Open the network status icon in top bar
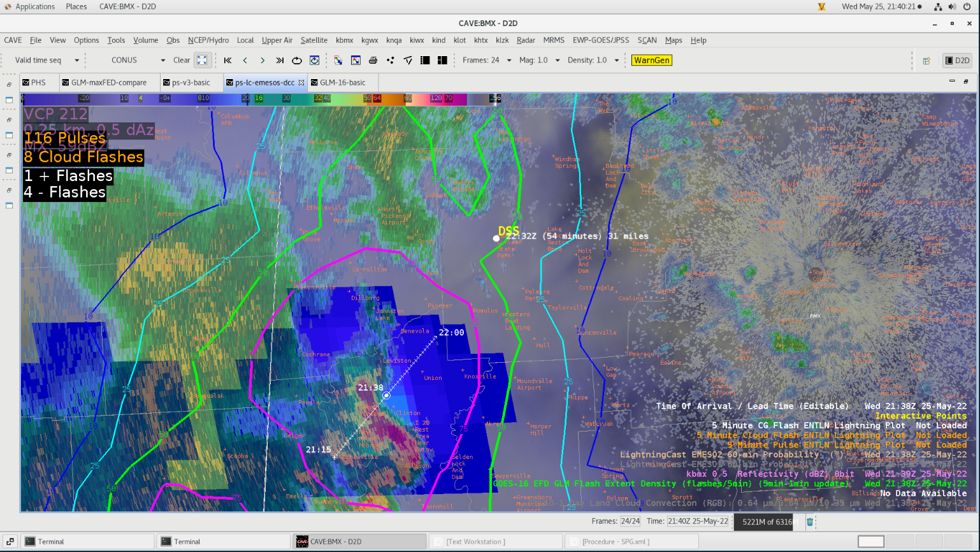The image size is (980, 552). 938,6
